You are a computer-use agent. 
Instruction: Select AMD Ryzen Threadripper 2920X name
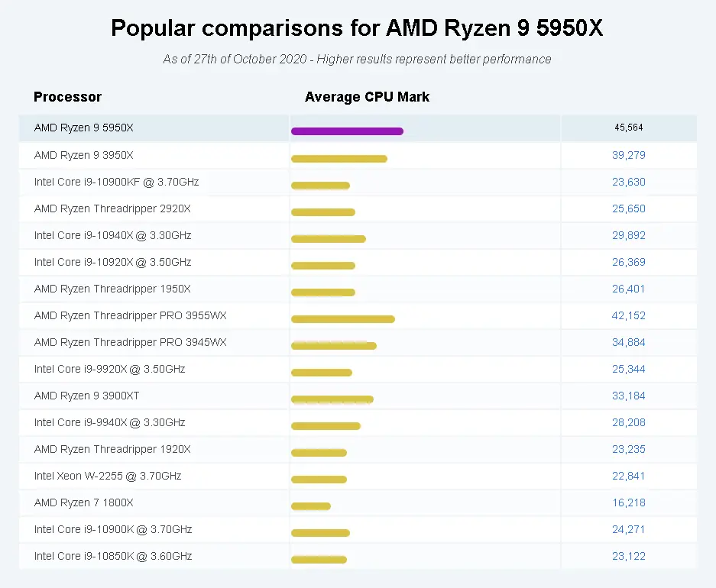tap(112, 208)
